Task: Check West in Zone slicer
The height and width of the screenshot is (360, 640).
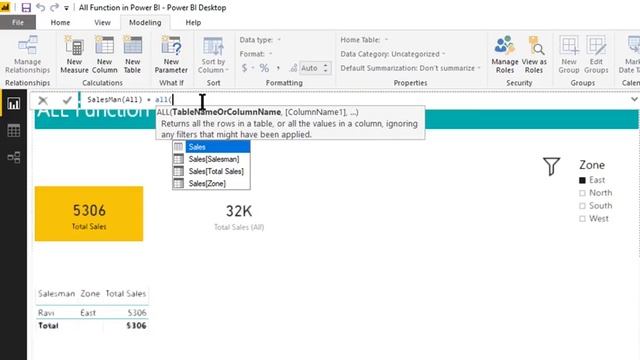Action: click(582, 219)
